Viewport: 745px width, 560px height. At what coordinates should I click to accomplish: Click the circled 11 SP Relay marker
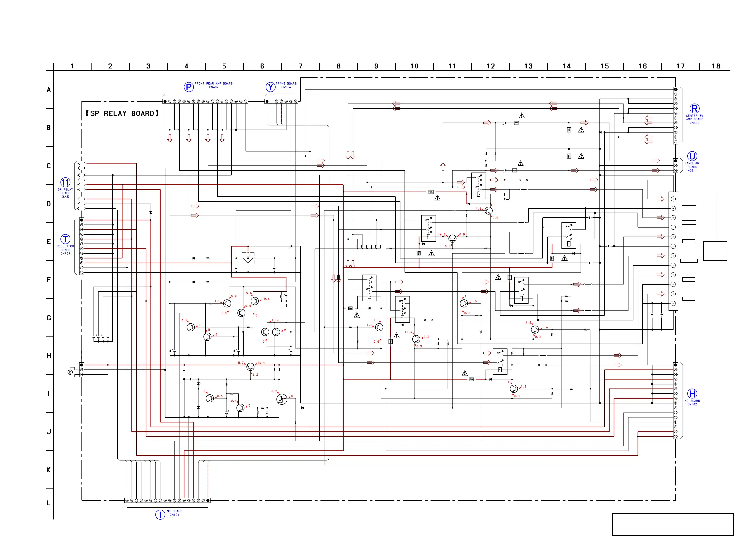65,182
